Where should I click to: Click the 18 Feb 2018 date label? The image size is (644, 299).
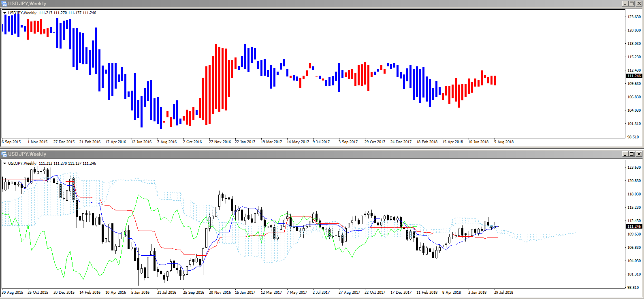pos(427,142)
